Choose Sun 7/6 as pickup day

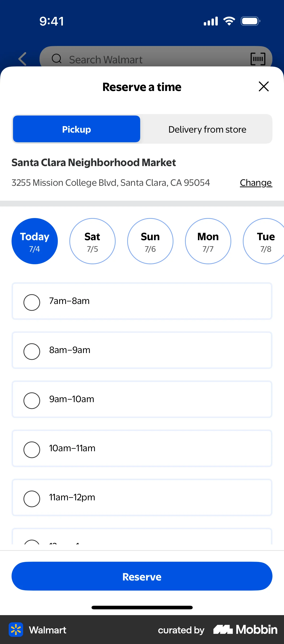pyautogui.click(x=150, y=241)
